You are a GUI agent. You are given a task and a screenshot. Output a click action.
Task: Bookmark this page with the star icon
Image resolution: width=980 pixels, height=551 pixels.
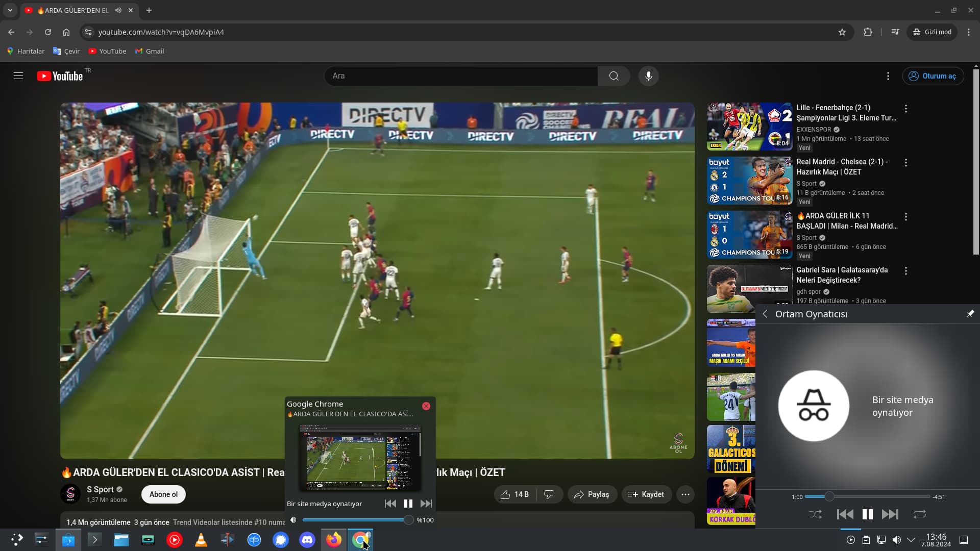pyautogui.click(x=842, y=32)
